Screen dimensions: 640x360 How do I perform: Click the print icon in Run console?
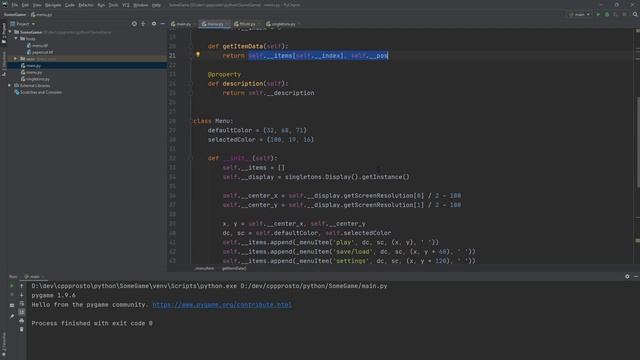[22, 321]
